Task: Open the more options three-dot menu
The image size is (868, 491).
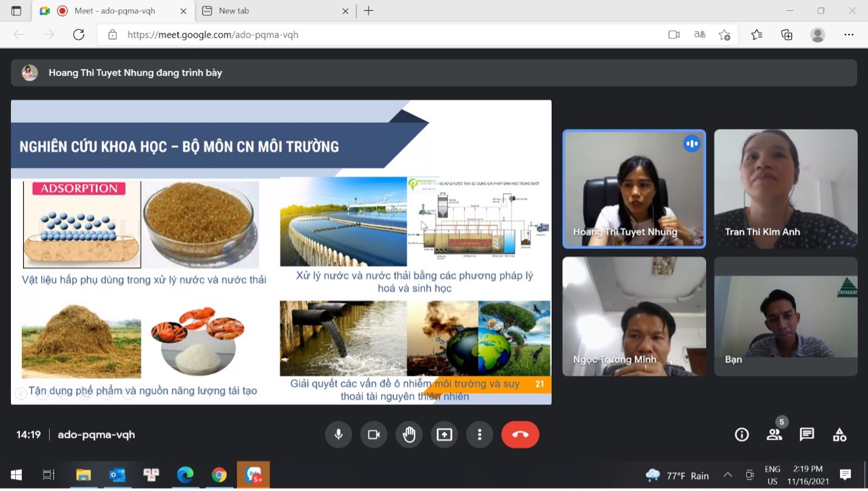Action: click(480, 435)
